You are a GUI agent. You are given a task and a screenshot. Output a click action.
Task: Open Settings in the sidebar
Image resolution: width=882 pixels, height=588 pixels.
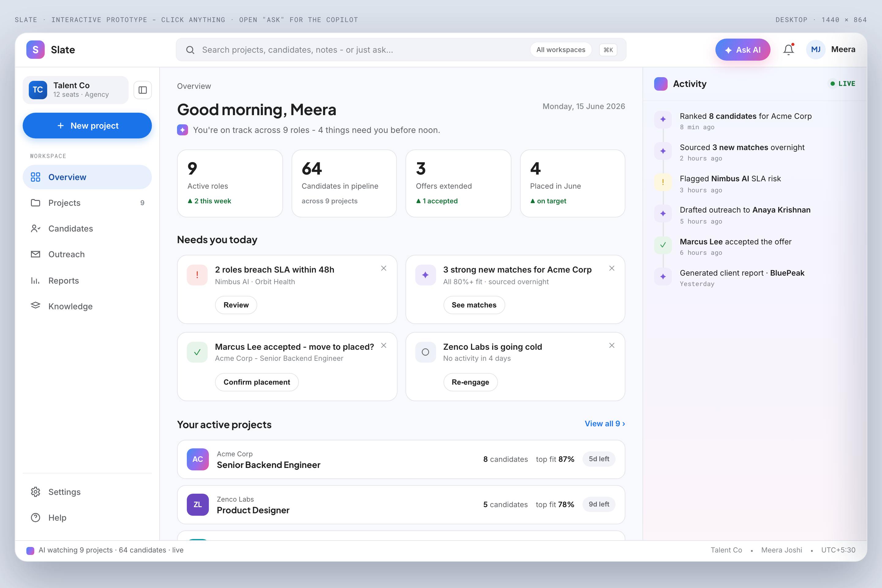[87, 492]
